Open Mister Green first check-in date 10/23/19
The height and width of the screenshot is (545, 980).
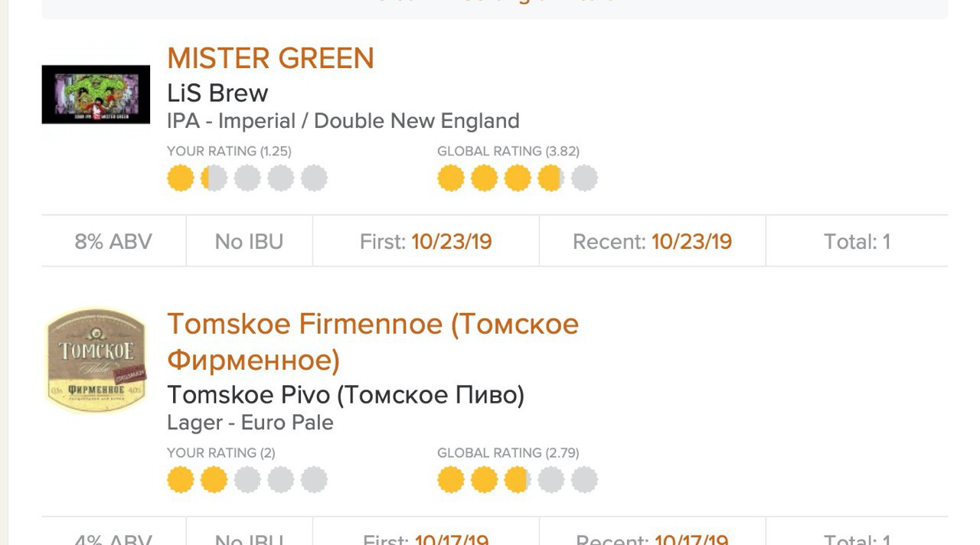pyautogui.click(x=452, y=242)
